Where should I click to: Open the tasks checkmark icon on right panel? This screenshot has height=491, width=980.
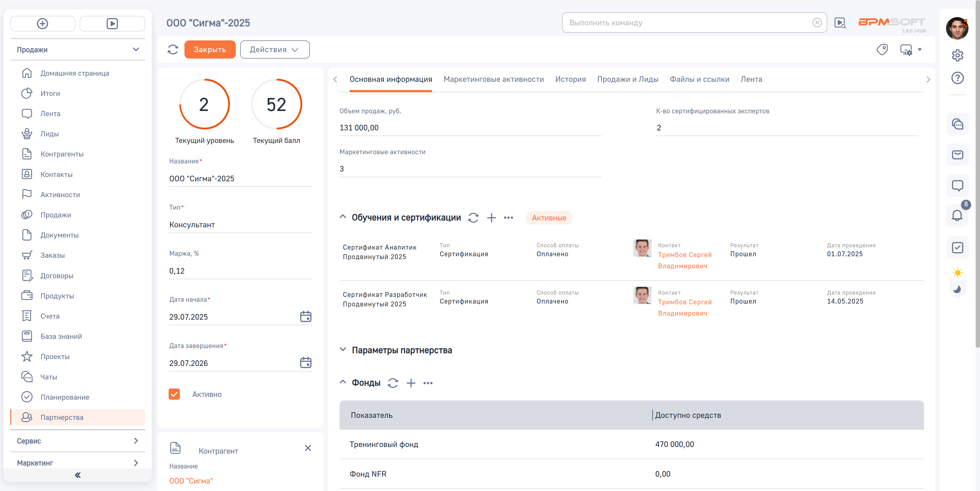(x=957, y=248)
